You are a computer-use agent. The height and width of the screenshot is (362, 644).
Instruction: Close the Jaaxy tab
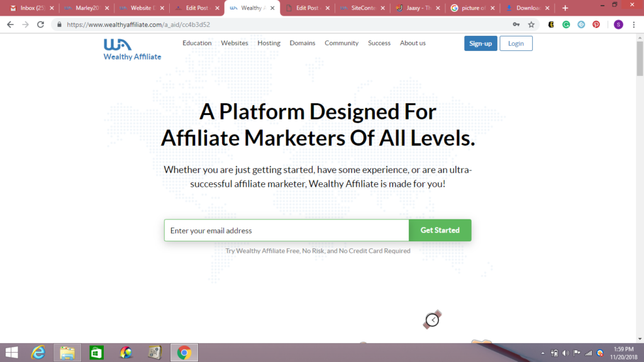438,8
